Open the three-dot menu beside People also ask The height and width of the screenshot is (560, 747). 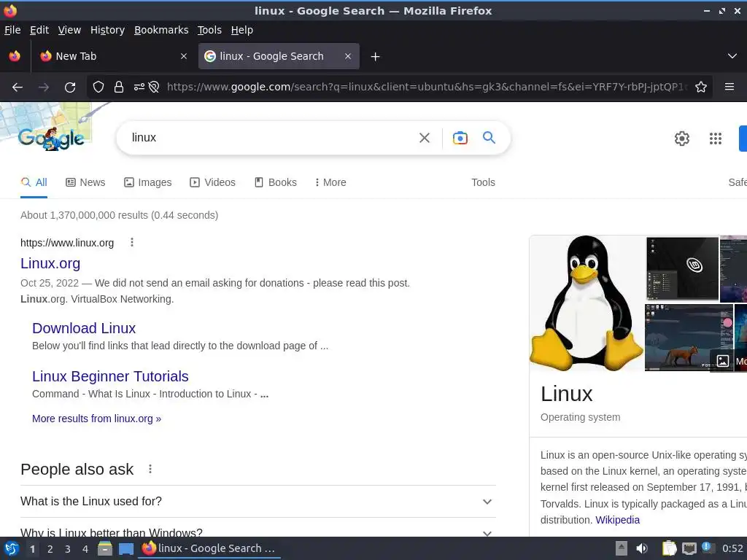coord(150,469)
